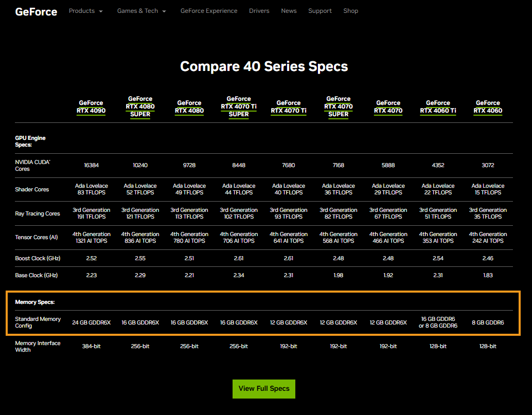Open the Shop link

tap(350, 11)
